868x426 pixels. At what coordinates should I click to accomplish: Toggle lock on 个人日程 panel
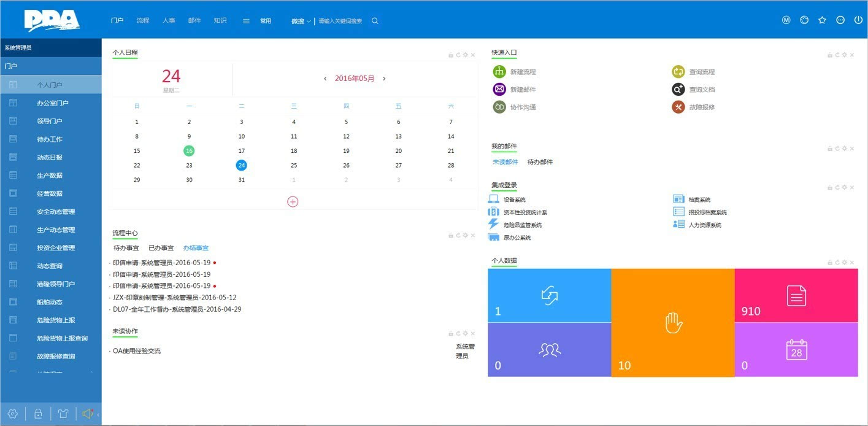451,55
